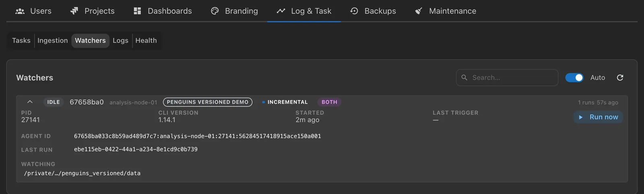Open the Projects tab
The image size is (644, 194).
(x=92, y=11)
